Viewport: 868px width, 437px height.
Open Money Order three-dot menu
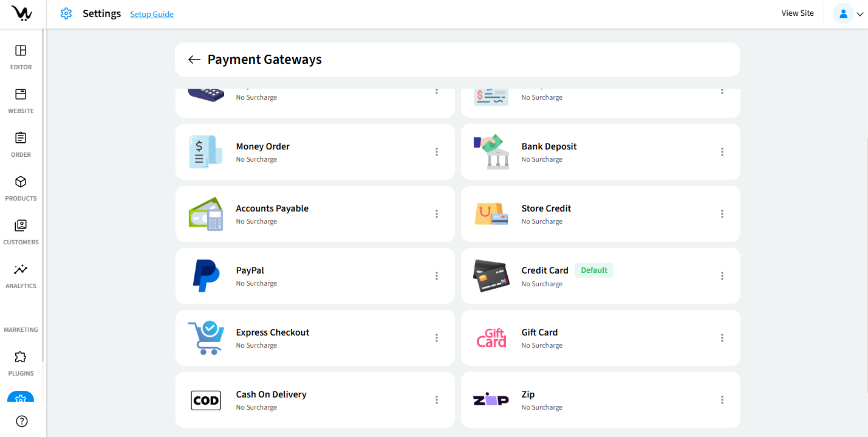(436, 152)
